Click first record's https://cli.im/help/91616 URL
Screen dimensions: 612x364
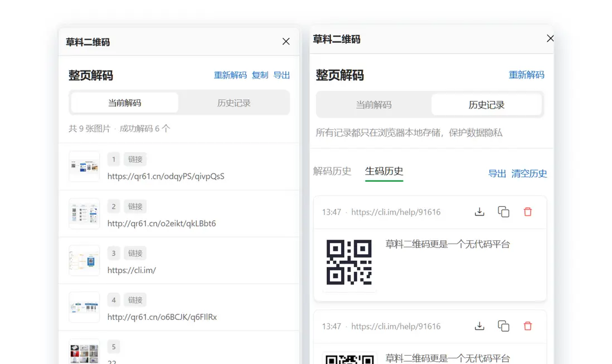coord(396,212)
